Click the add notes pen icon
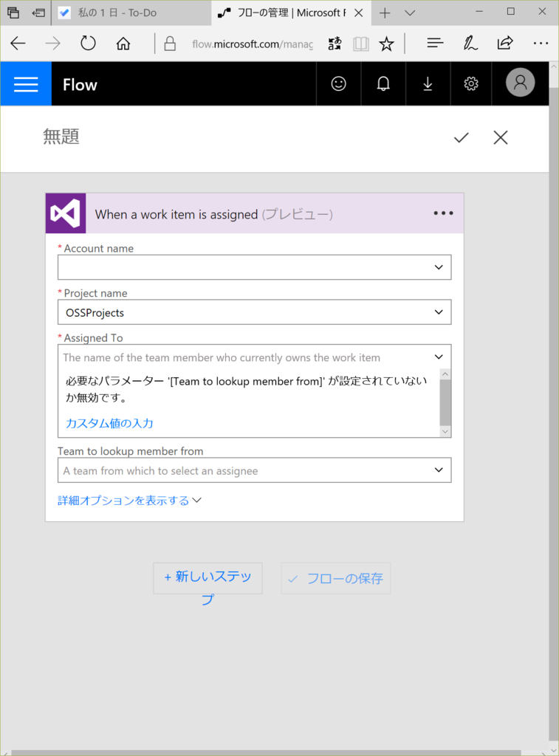This screenshot has height=756, width=559. click(x=470, y=44)
